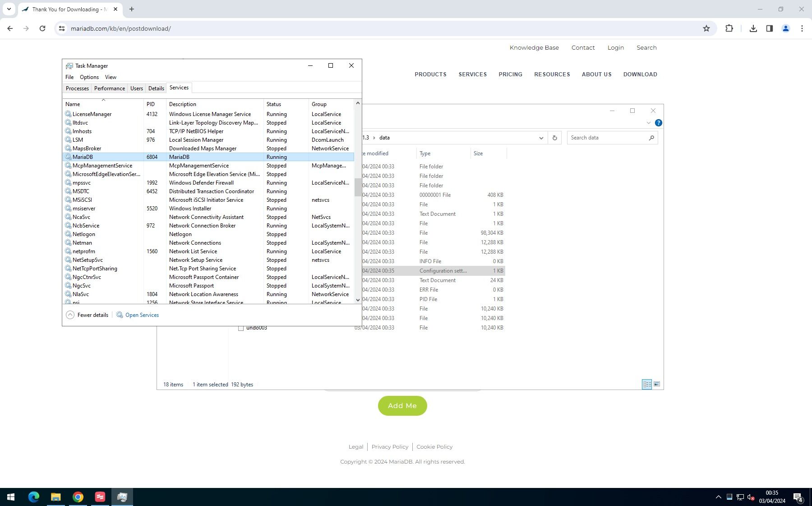The width and height of the screenshot is (812, 506).
Task: Open Task Manager taskbar icon
Action: click(x=122, y=497)
